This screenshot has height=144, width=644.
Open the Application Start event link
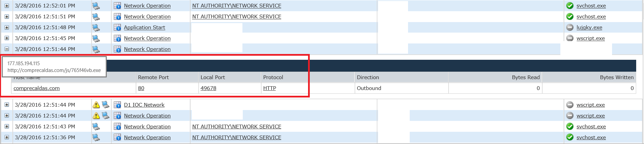[x=145, y=28]
